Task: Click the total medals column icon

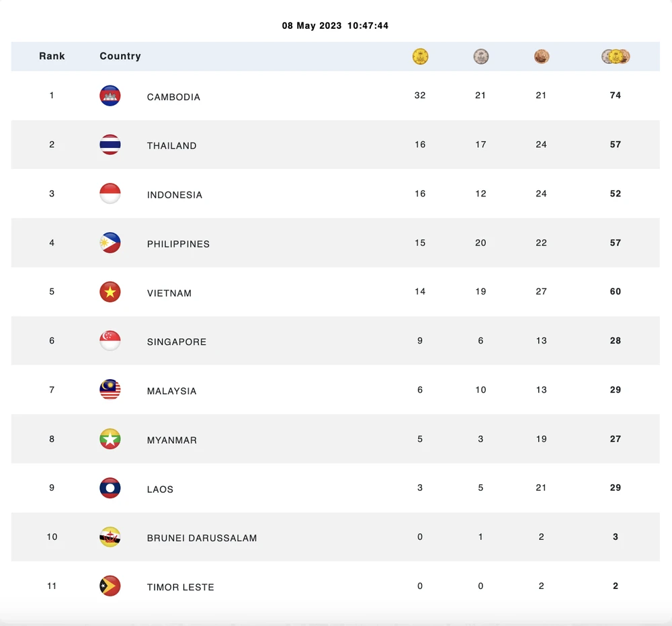Action: coord(616,56)
